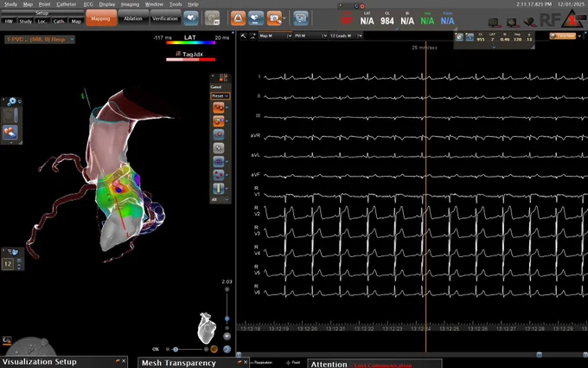
Task: Toggle the grid points display icon
Action: 218,162
